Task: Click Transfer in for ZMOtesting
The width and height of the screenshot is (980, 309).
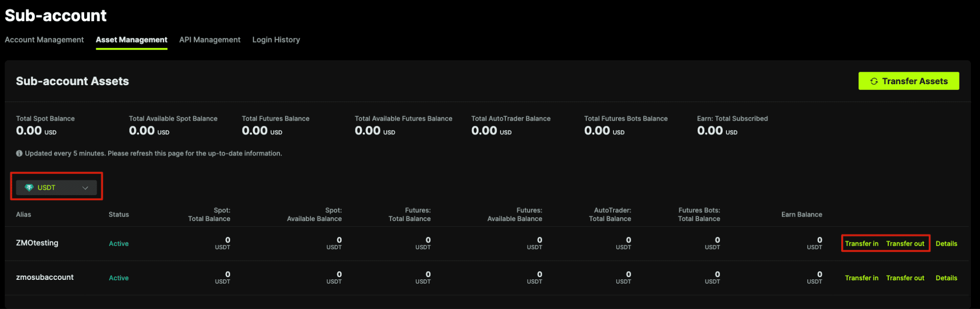Action: 861,243
